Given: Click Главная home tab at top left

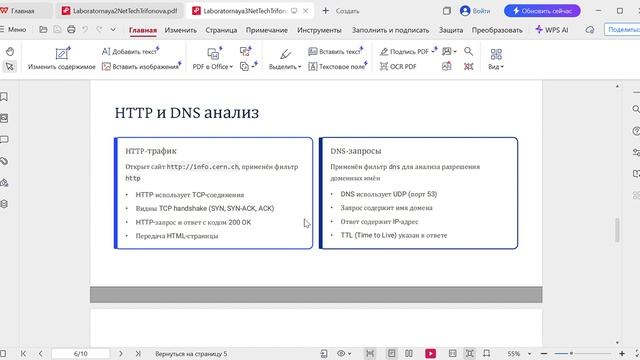Looking at the screenshot, I should click(x=22, y=11).
